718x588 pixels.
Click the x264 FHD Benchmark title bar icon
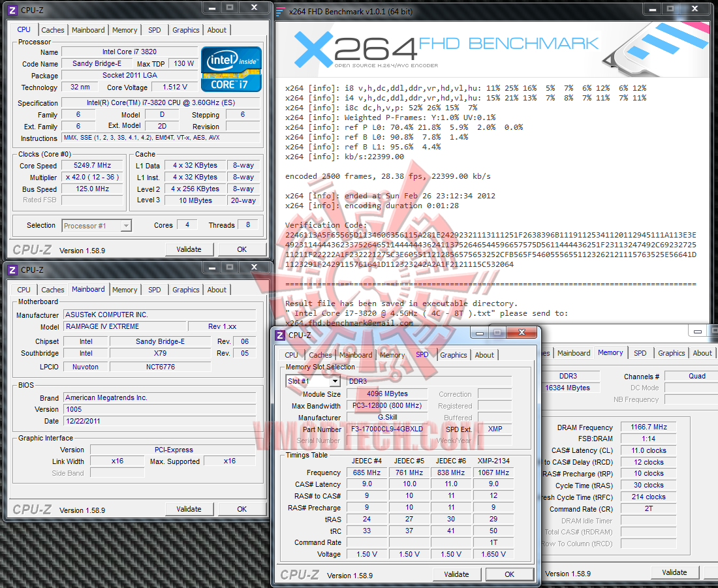coord(281,11)
